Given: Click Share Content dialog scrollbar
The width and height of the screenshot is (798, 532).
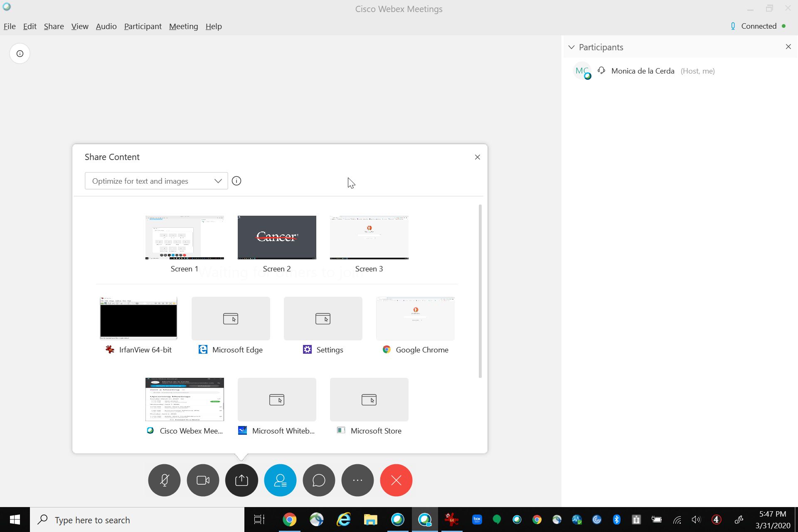Looking at the screenshot, I should click(x=480, y=291).
